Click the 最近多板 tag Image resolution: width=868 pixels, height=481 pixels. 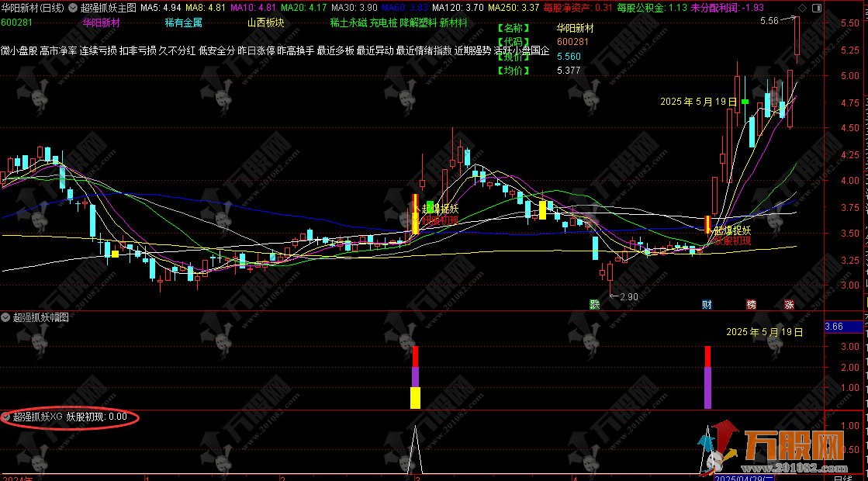coord(335,51)
